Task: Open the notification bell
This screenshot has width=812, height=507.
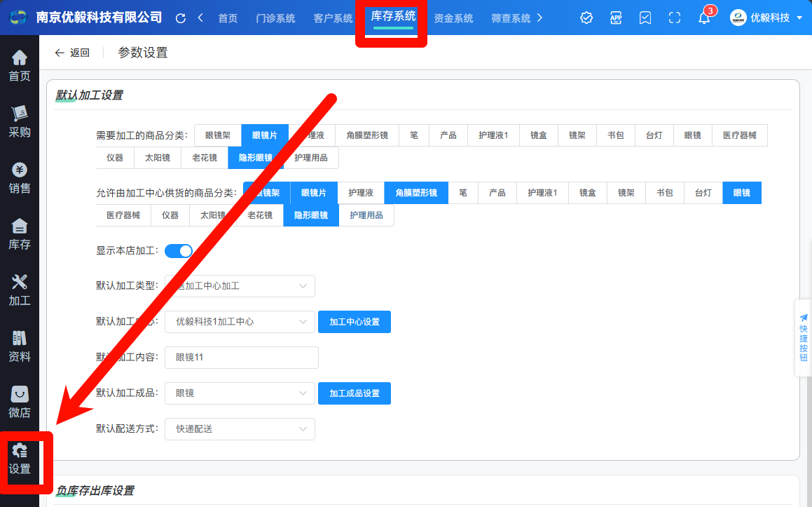Action: [704, 18]
